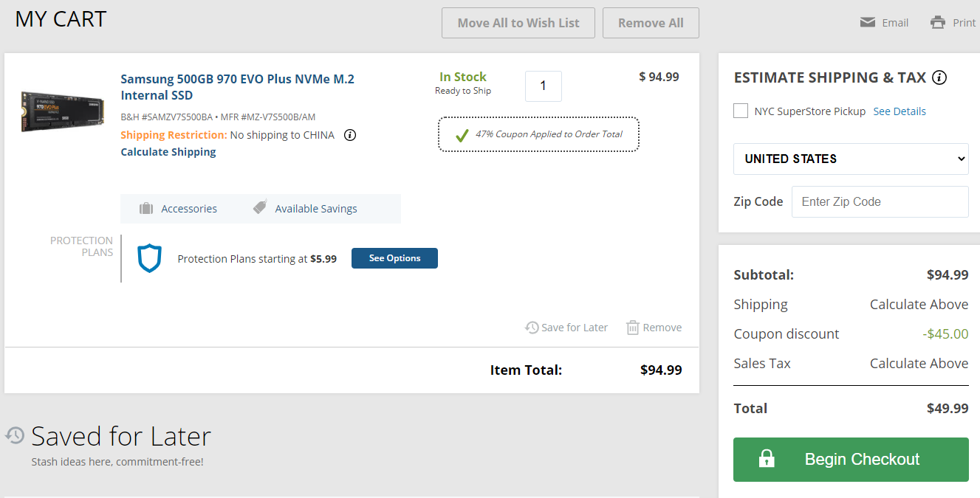Click the Remove trash can icon
The image size is (980, 498).
(x=633, y=328)
